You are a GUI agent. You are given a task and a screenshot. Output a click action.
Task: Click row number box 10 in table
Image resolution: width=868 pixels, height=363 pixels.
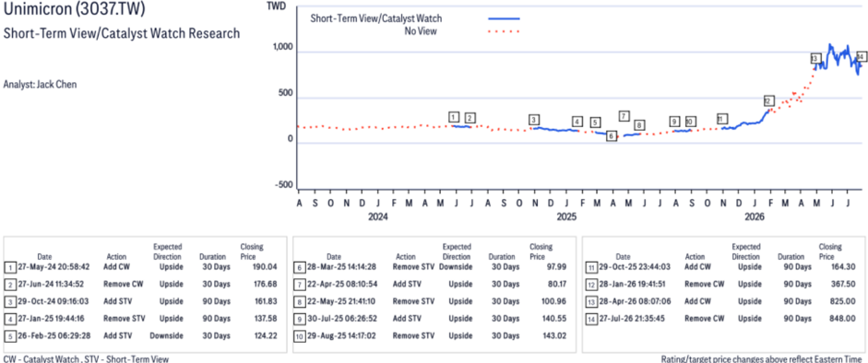click(x=301, y=335)
